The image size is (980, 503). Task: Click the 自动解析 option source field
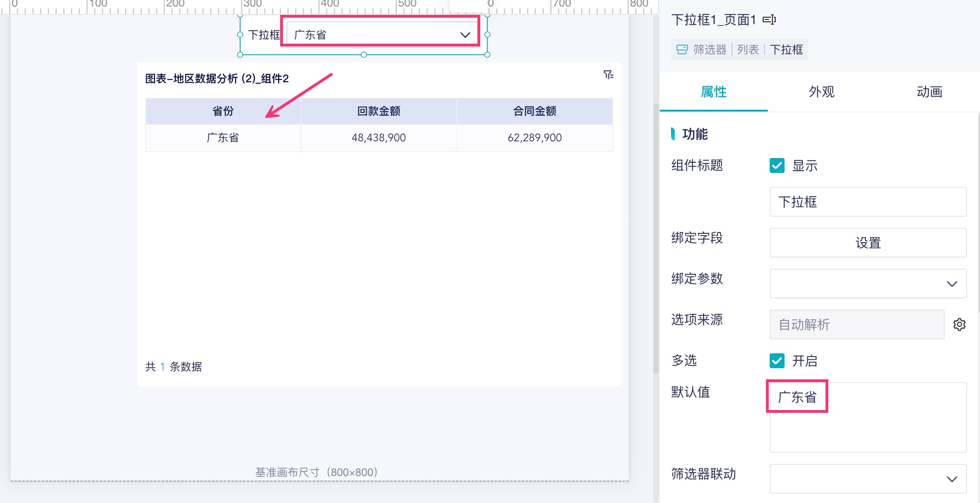pos(856,324)
